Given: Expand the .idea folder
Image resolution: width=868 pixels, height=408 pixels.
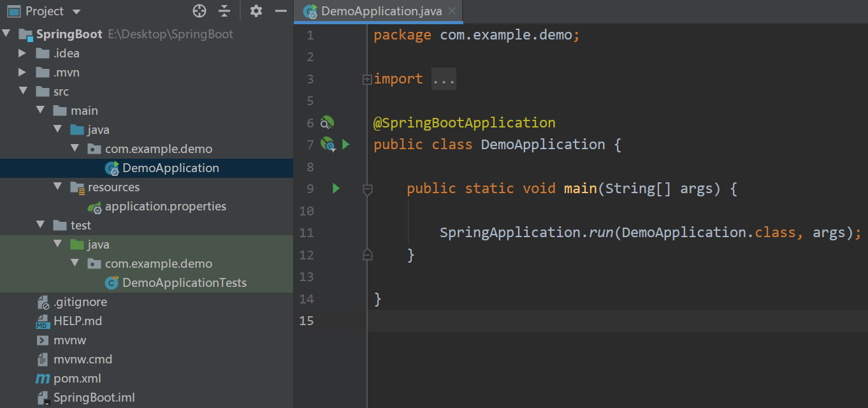Looking at the screenshot, I should tap(23, 53).
